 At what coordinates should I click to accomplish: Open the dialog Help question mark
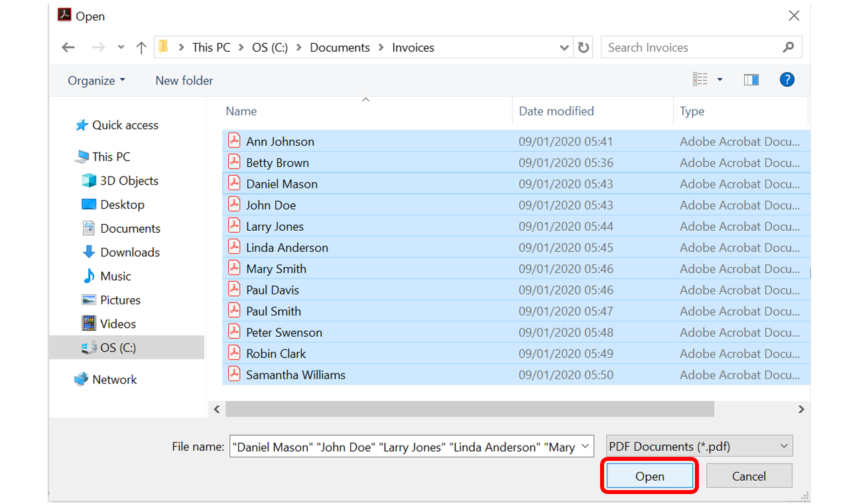(787, 79)
